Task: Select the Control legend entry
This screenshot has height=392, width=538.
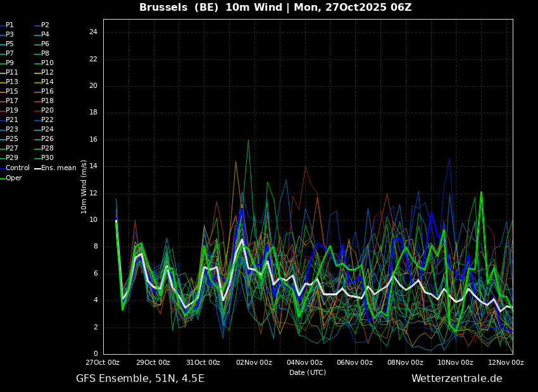Action: (15, 168)
